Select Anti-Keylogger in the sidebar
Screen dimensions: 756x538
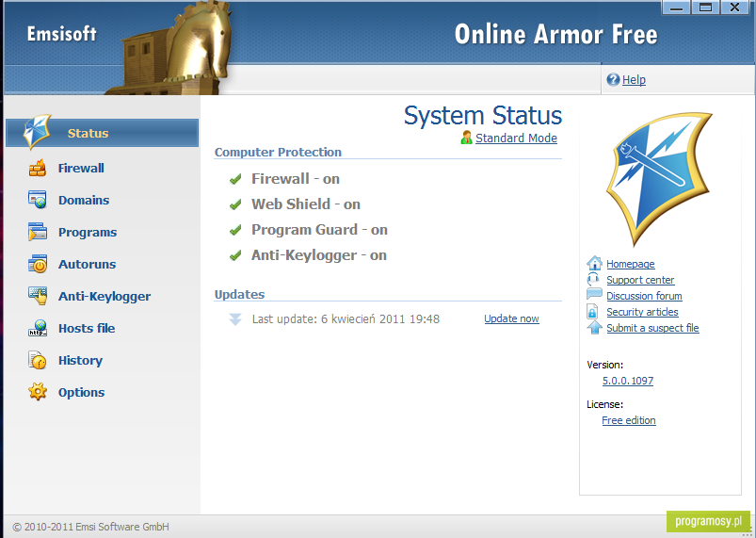(105, 296)
